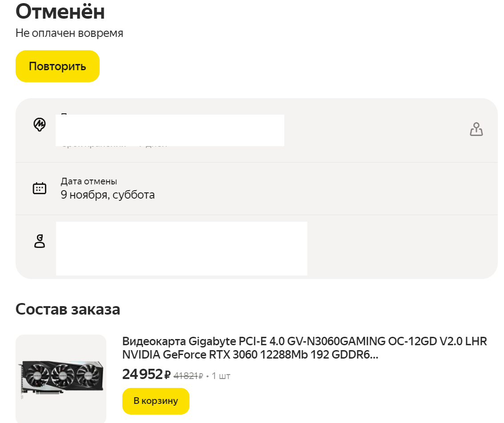504x423 pixels.
Task: Click the calendar icon near Дата отмены
Action: 40,188
